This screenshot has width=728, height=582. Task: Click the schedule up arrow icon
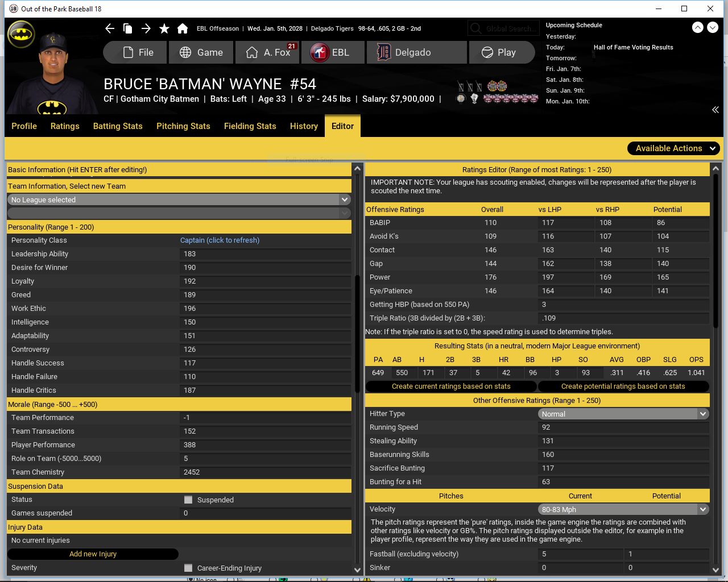click(x=697, y=27)
